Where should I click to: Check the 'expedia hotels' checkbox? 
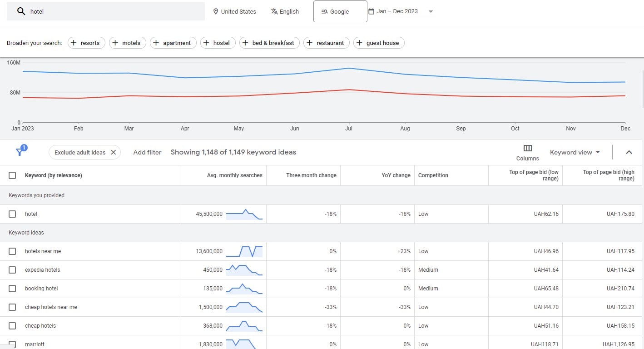12,270
